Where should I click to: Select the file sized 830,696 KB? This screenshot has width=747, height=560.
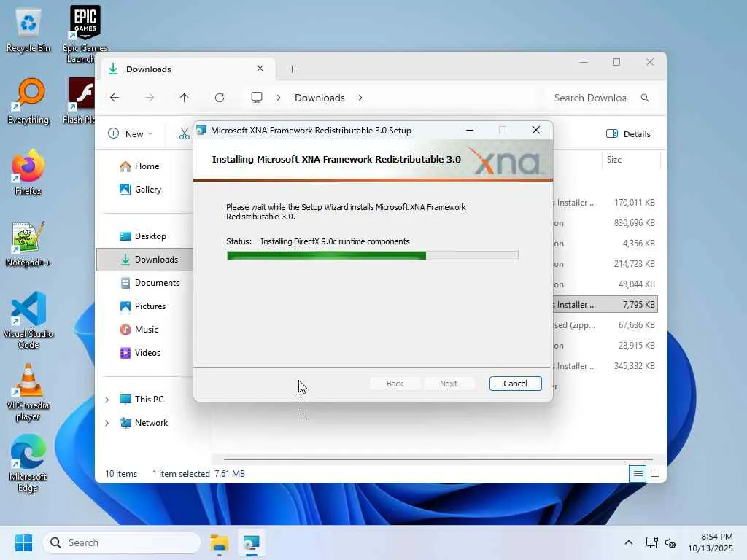(605, 223)
